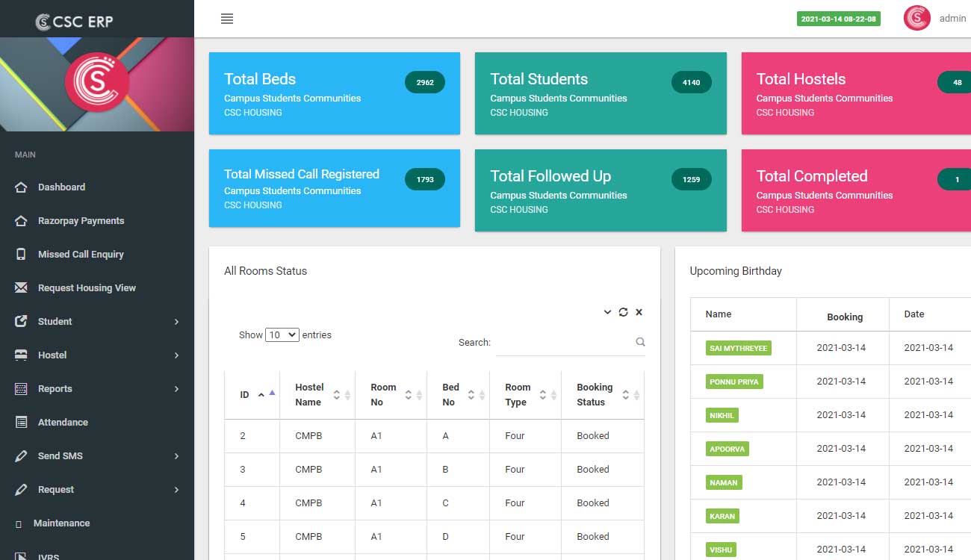Open Razorpay Payments from sidebar
971x560 pixels.
pos(81,220)
